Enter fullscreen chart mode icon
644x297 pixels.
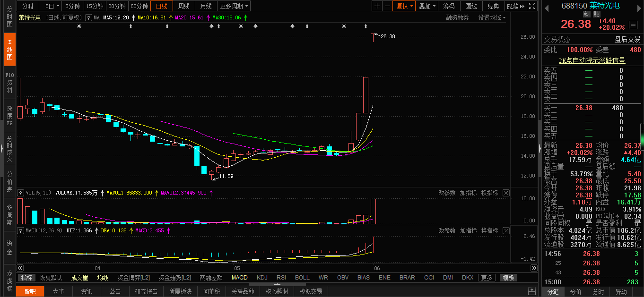[532, 6]
